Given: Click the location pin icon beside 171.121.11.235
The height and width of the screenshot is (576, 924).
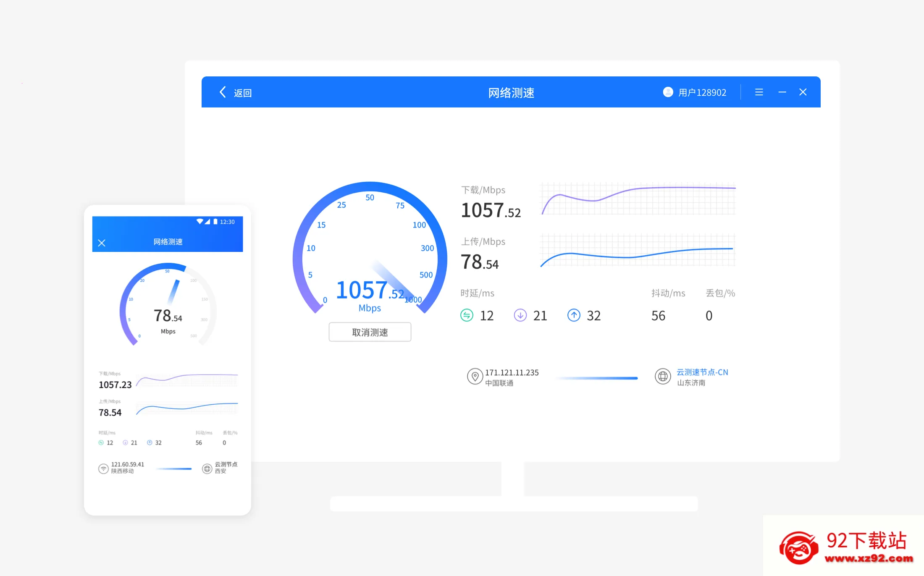Looking at the screenshot, I should 475,377.
